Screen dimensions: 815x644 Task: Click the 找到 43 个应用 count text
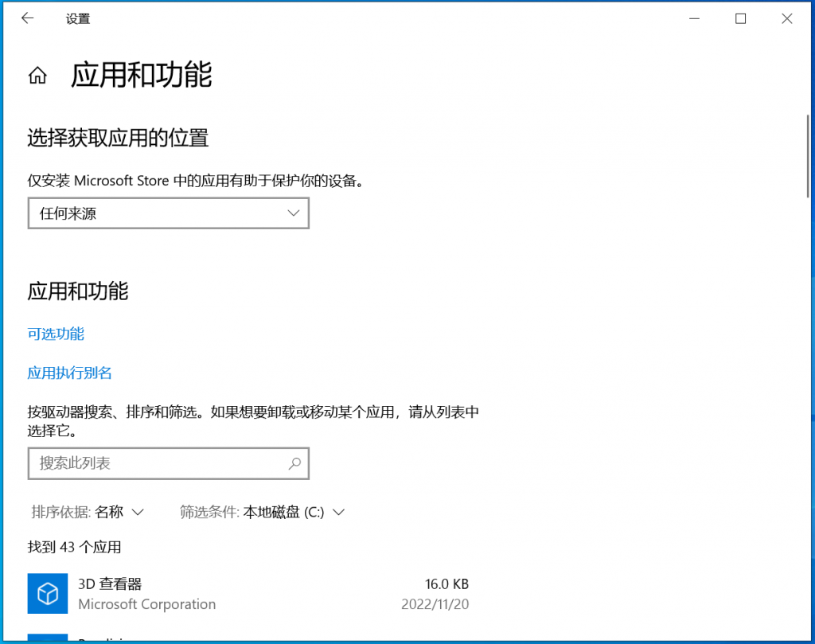tap(74, 547)
